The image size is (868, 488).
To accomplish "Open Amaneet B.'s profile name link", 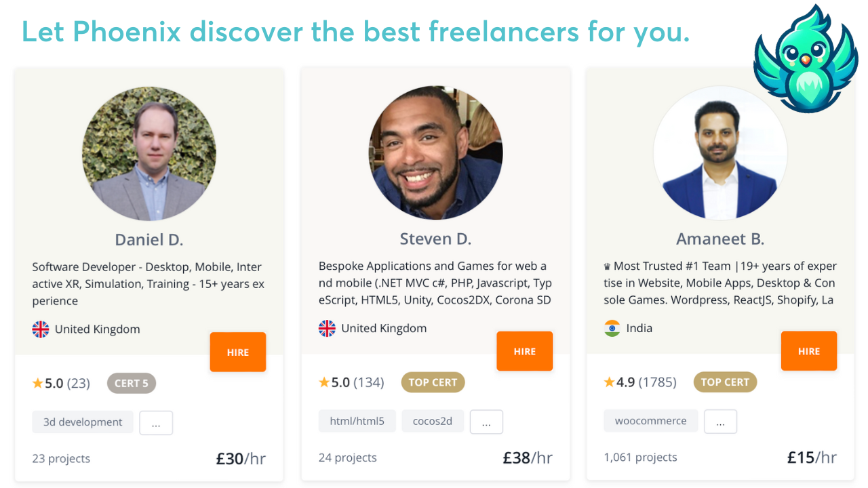I will [x=720, y=239].
